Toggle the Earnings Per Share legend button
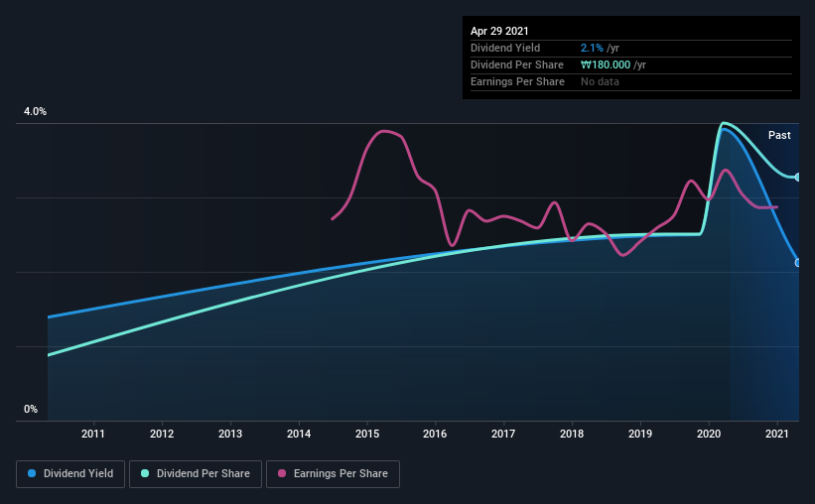This screenshot has width=815, height=504. click(333, 474)
